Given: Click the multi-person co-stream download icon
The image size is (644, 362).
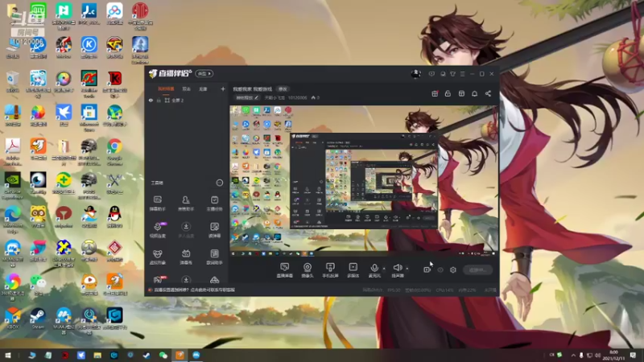Looking at the screenshot, I should 186,227.
